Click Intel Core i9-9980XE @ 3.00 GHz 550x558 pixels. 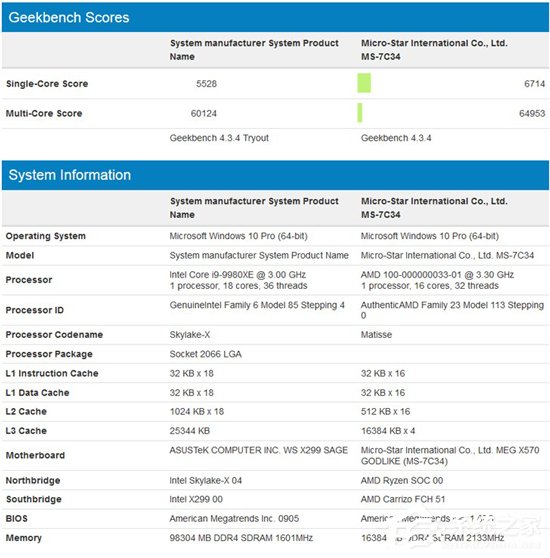(238, 275)
